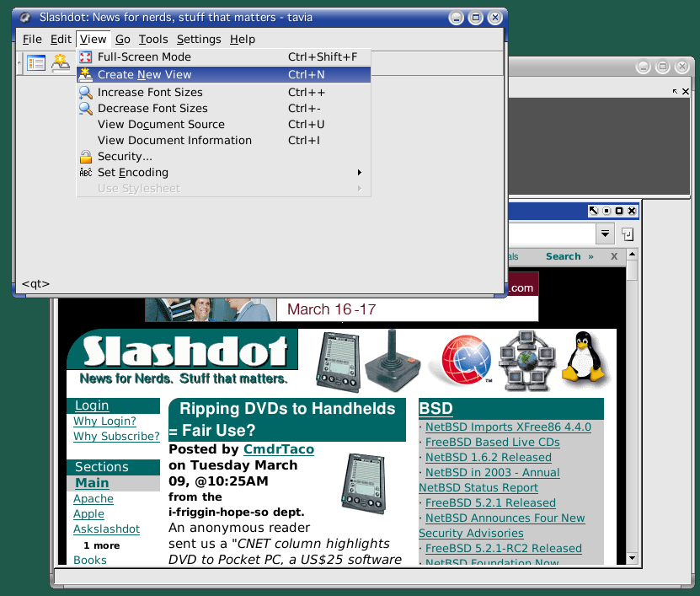Expand the Set Encoding submenu arrow
Viewport: 700px width, 596px height.
pos(360,173)
